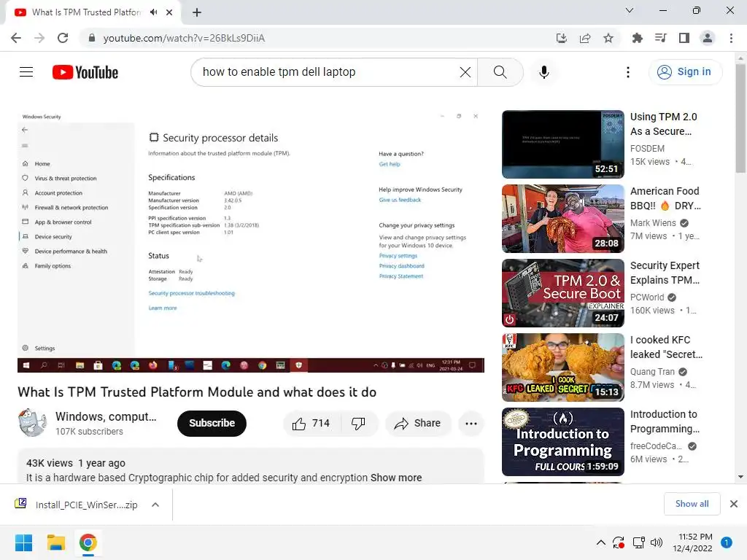747x560 pixels.
Task: Clear the search box with the X
Action: pos(465,72)
